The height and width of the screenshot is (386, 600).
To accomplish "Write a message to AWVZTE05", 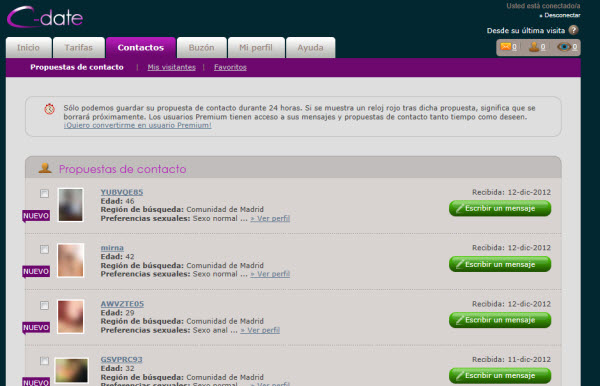I will click(500, 320).
